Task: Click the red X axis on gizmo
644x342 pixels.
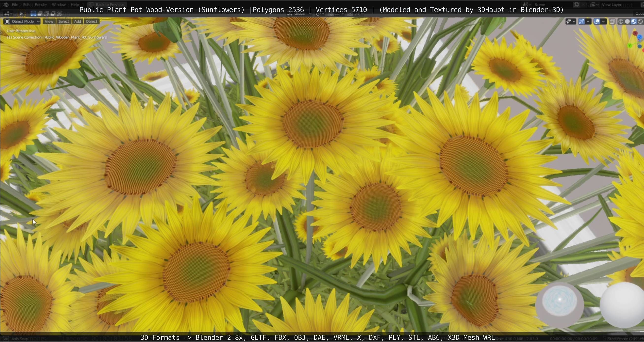Action: click(635, 34)
